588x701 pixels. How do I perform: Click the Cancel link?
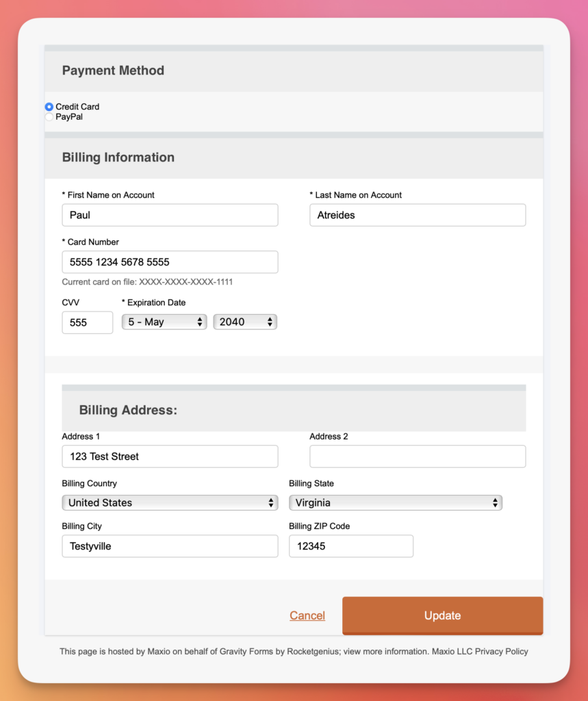(307, 615)
